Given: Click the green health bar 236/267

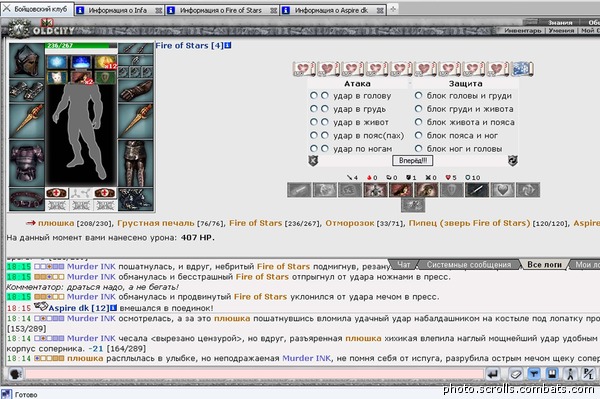Looking at the screenshot, I should coord(81,46).
